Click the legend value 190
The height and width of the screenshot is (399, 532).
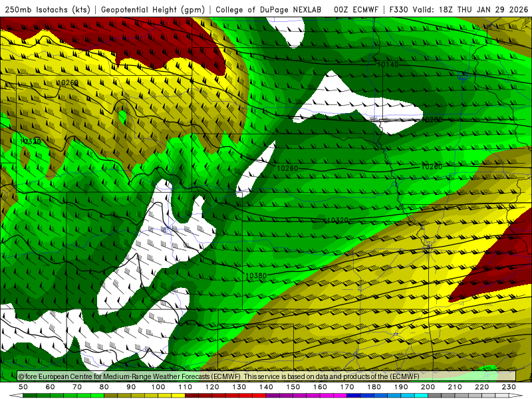pos(401,387)
